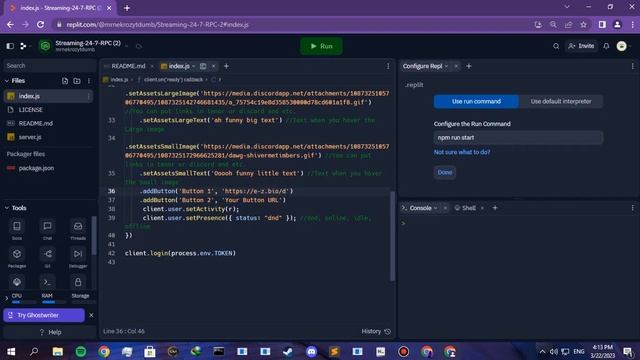
Task: Click the Invite button
Action: pos(581,46)
